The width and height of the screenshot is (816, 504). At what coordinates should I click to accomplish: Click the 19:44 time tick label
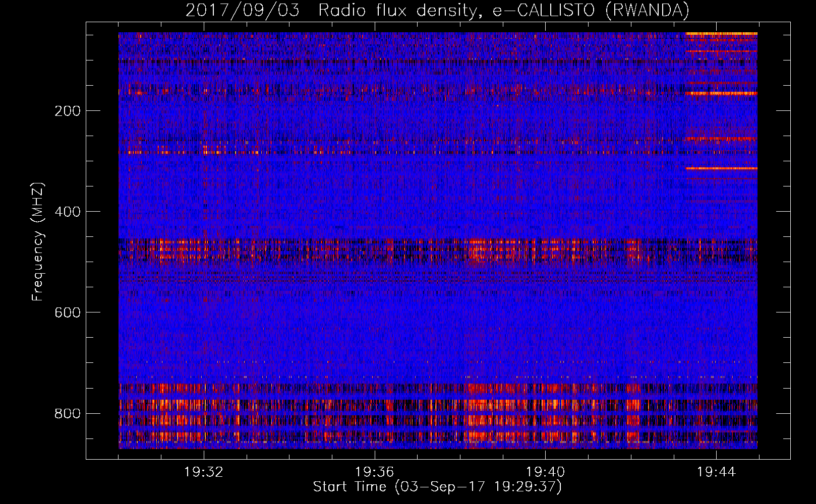716,472
